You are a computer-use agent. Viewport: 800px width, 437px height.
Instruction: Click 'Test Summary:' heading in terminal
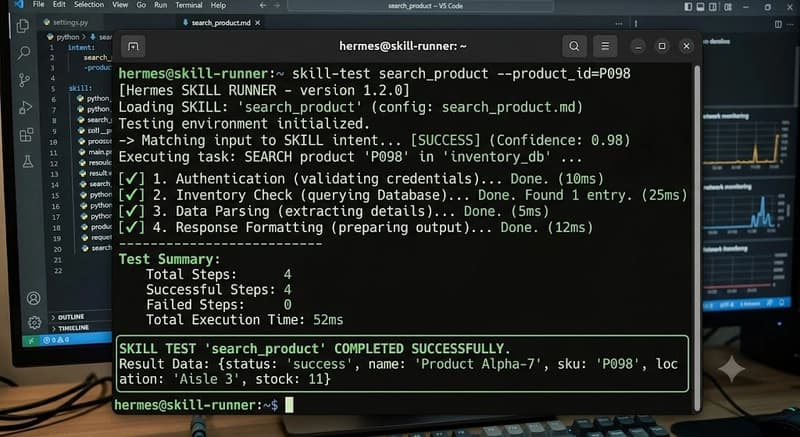click(169, 259)
